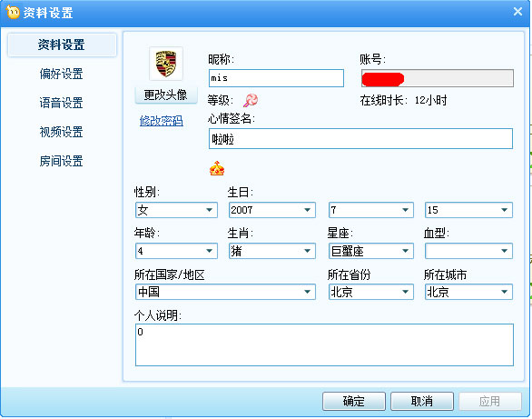The image size is (532, 419).
Task: Go to 视频设置 tab
Action: click(x=62, y=132)
